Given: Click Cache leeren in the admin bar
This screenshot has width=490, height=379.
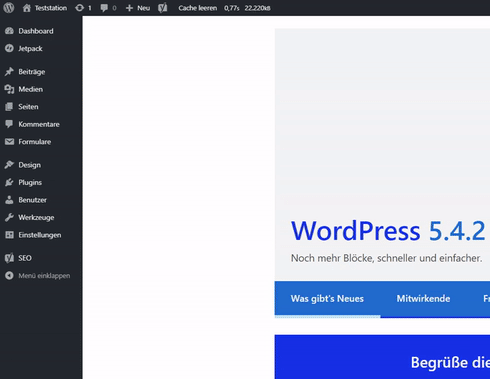Looking at the screenshot, I should [x=198, y=8].
